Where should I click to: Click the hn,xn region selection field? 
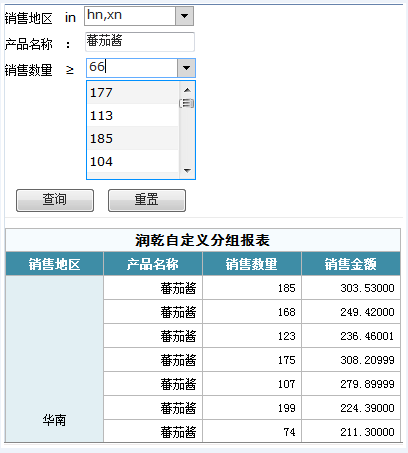click(130, 16)
